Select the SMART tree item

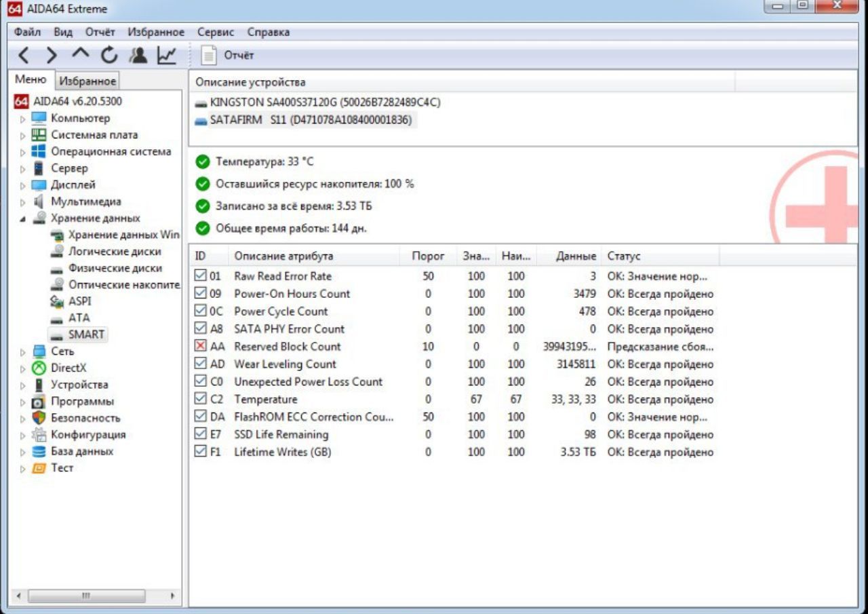click(x=77, y=334)
